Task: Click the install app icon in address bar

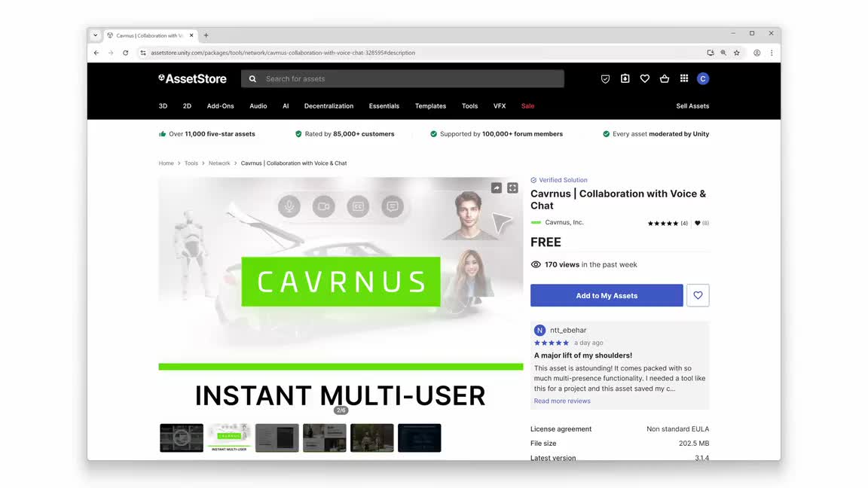Action: click(x=711, y=53)
